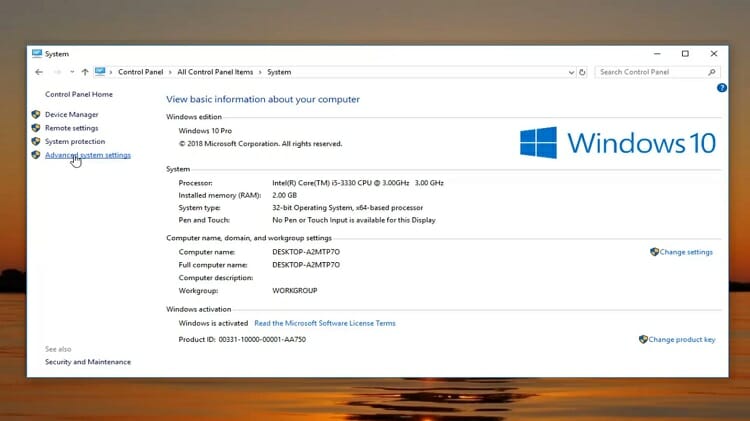Click No Pen or Touch Input text

[354, 220]
